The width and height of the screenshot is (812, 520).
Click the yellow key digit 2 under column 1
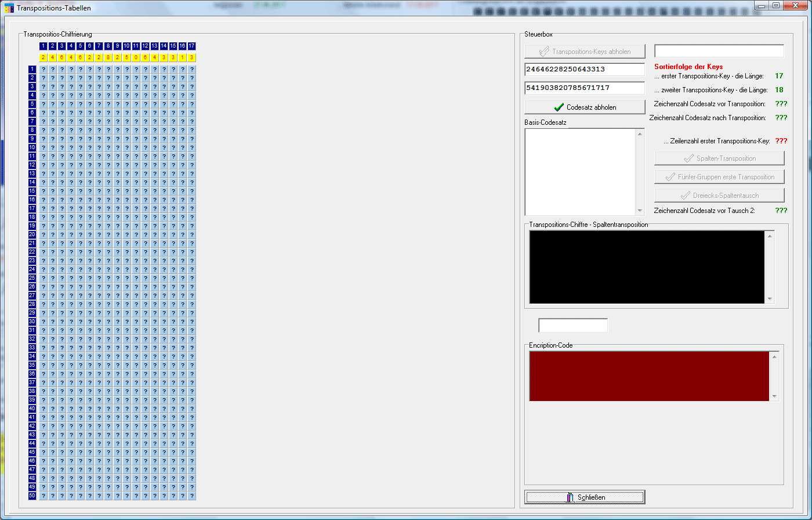coord(43,57)
